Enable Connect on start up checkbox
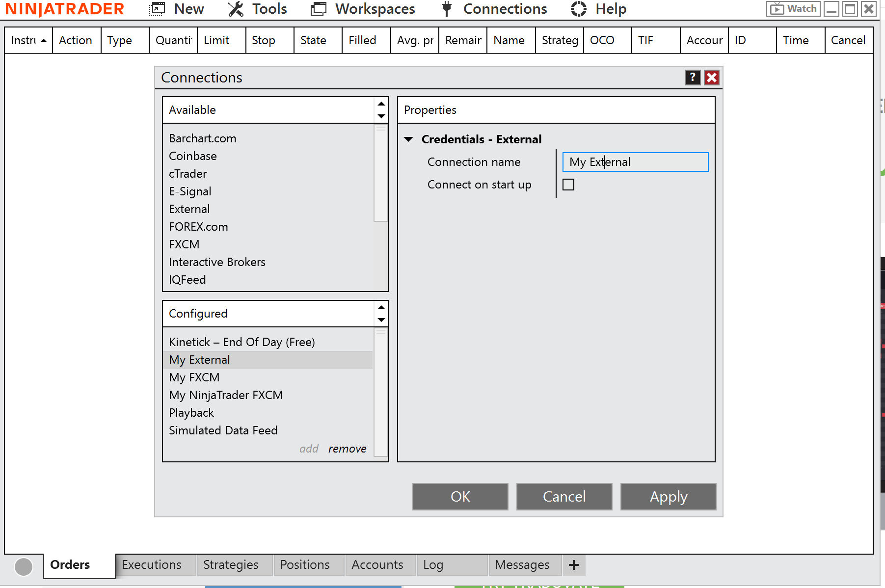The height and width of the screenshot is (588, 885). point(568,185)
